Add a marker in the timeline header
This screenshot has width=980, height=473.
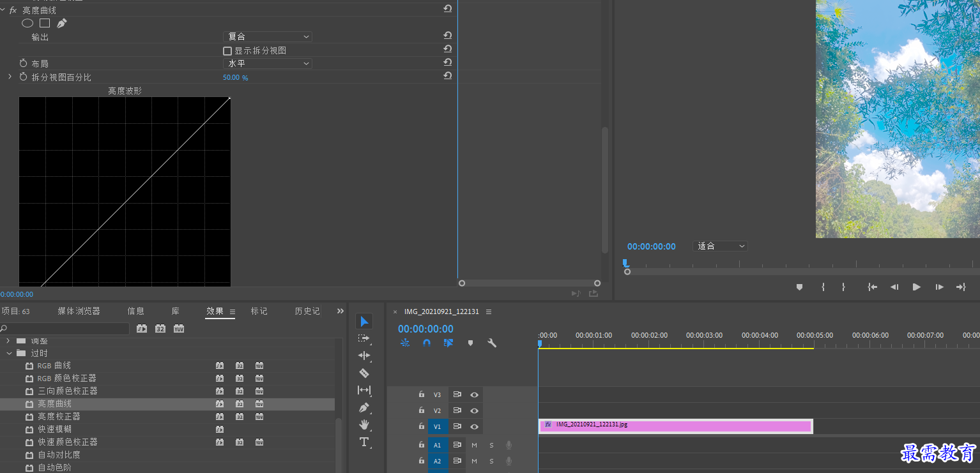point(470,343)
